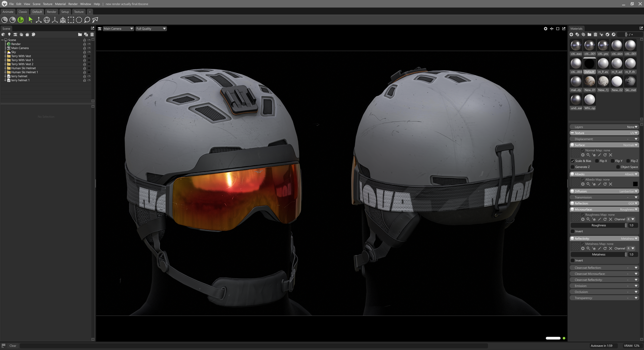Add a texture project with the palette icon
The image size is (644, 350).
click(34, 35)
